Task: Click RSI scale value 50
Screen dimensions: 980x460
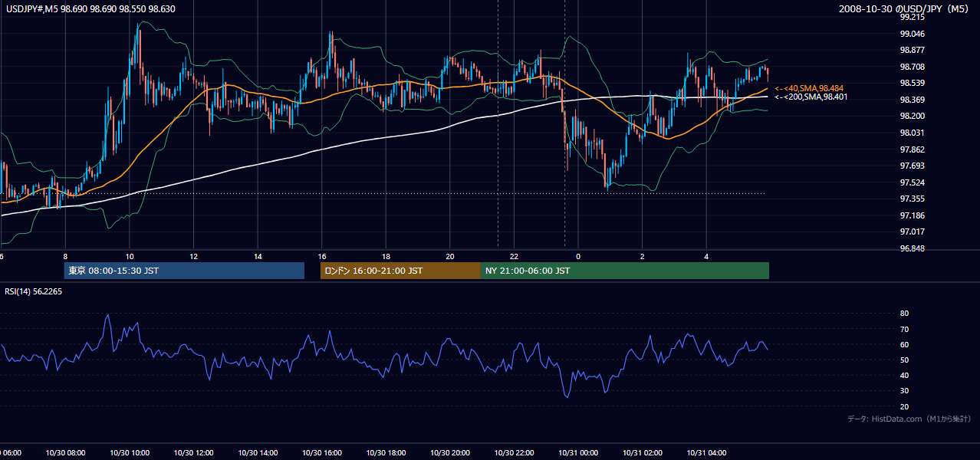Action: click(x=904, y=360)
